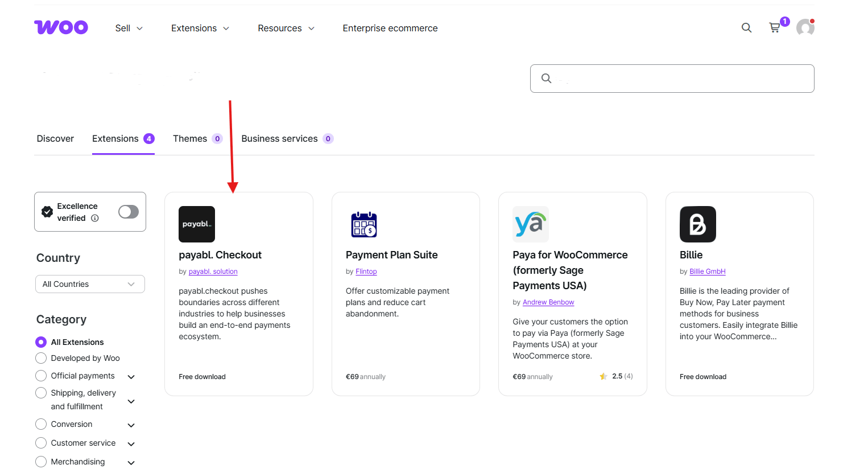Select the Official payments radio button
Viewport: 868px width, 473px height.
[x=41, y=376]
